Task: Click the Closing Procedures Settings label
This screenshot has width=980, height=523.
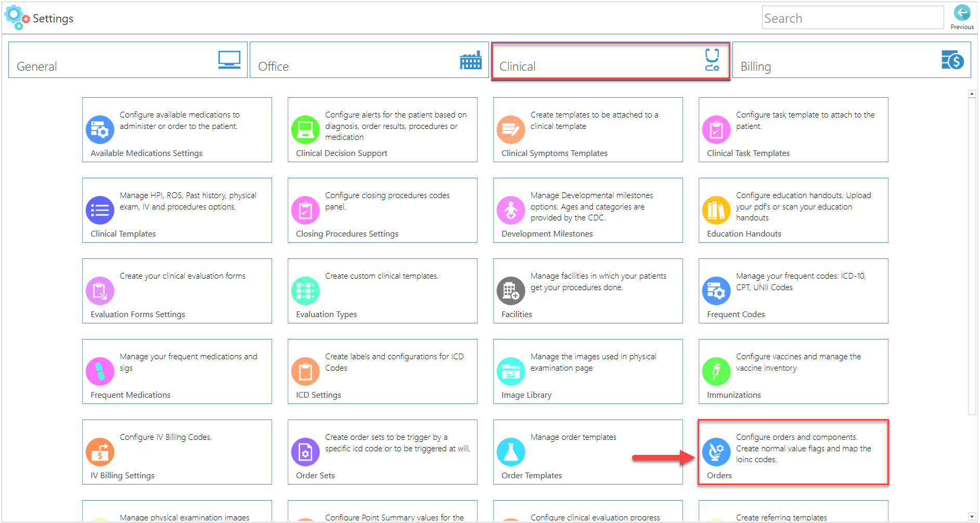Action: pos(347,234)
